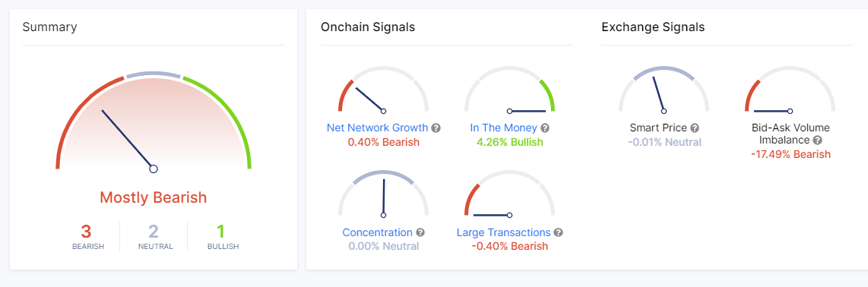Screen dimensions: 868x287
Task: Show the Smart Price info tooltip icon
Action: pos(695,128)
